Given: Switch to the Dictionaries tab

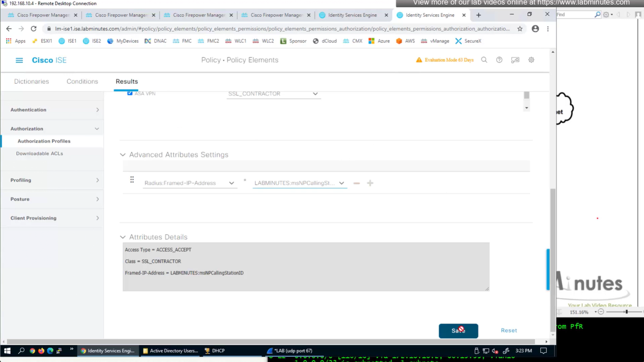Looking at the screenshot, I should [32, 81].
